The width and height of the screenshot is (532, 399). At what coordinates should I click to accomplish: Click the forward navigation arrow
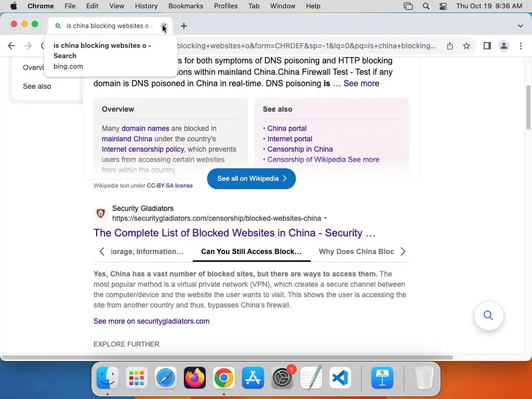coord(28,46)
